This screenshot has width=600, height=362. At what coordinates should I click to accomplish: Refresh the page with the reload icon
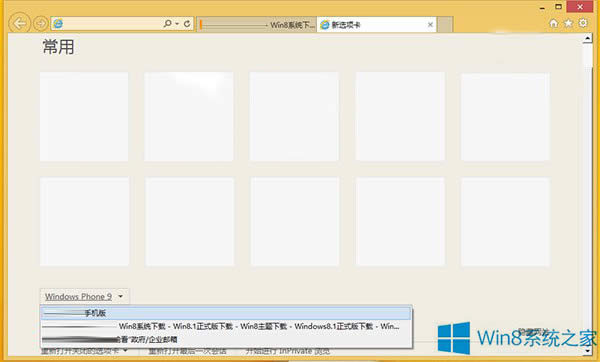(187, 24)
